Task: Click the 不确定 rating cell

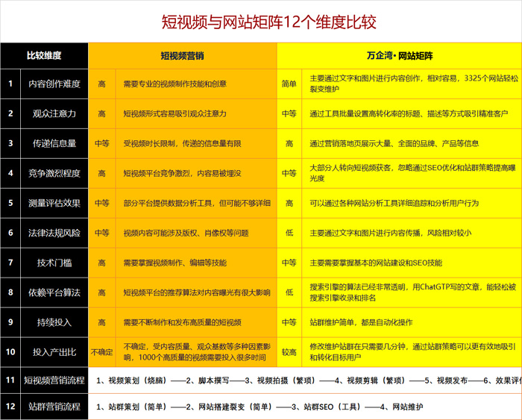Action: 102,351
